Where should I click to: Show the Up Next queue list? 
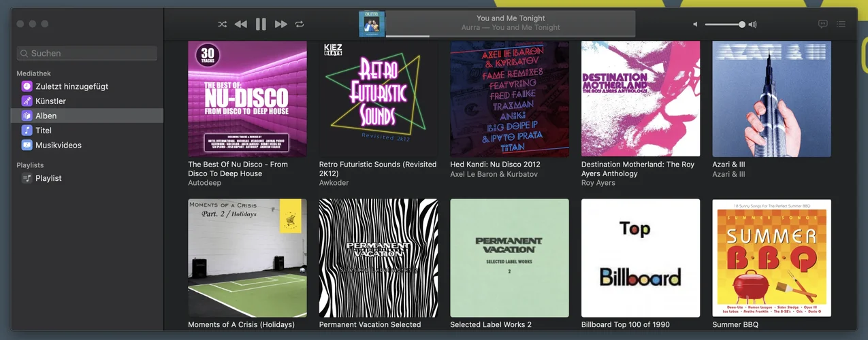(x=841, y=24)
